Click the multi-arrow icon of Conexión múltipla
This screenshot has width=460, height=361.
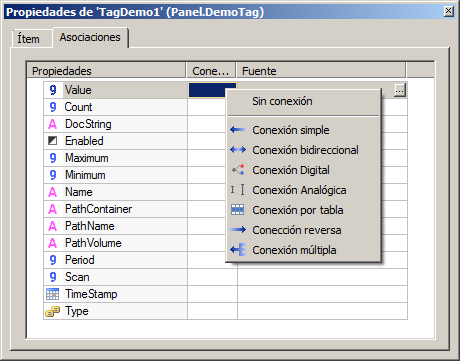tap(238, 250)
